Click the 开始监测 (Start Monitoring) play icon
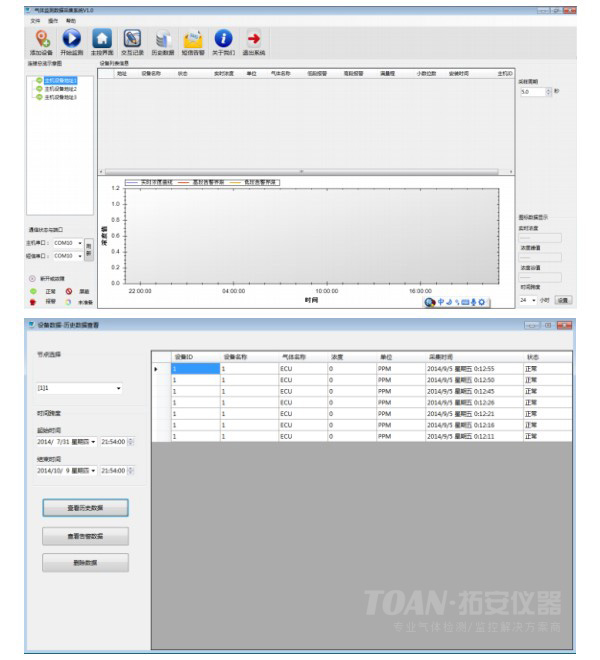 tap(71, 39)
